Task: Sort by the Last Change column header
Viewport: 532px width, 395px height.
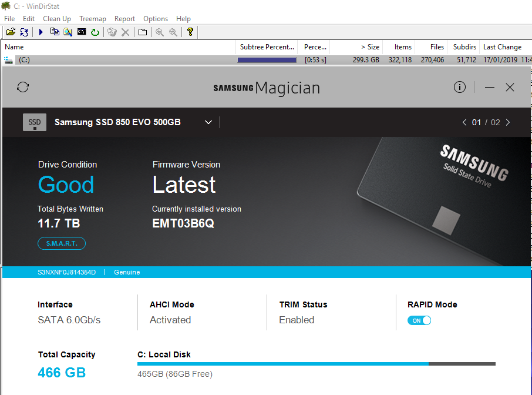Action: pos(506,47)
